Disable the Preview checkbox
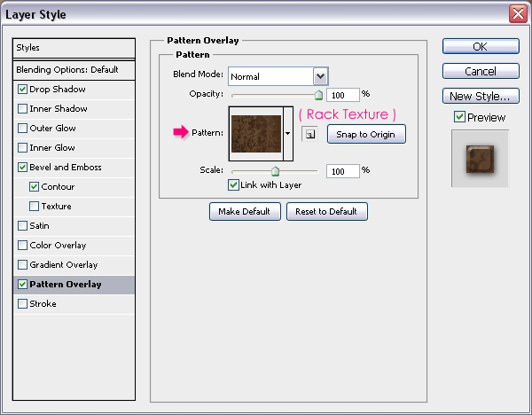Image resolution: width=532 pixels, height=415 pixels. 458,117
